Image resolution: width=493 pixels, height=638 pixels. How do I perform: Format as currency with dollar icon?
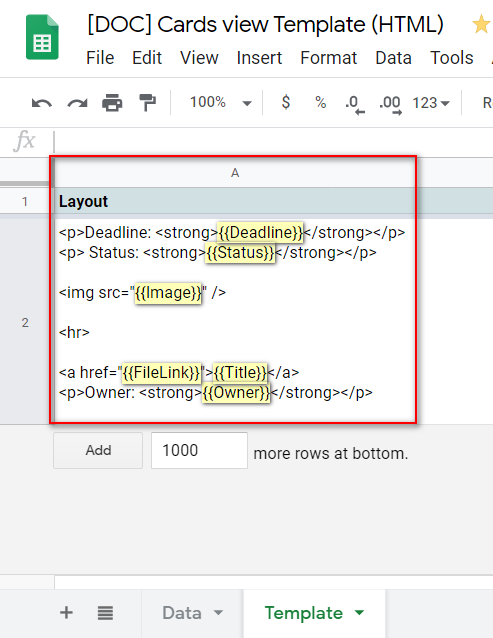point(286,102)
